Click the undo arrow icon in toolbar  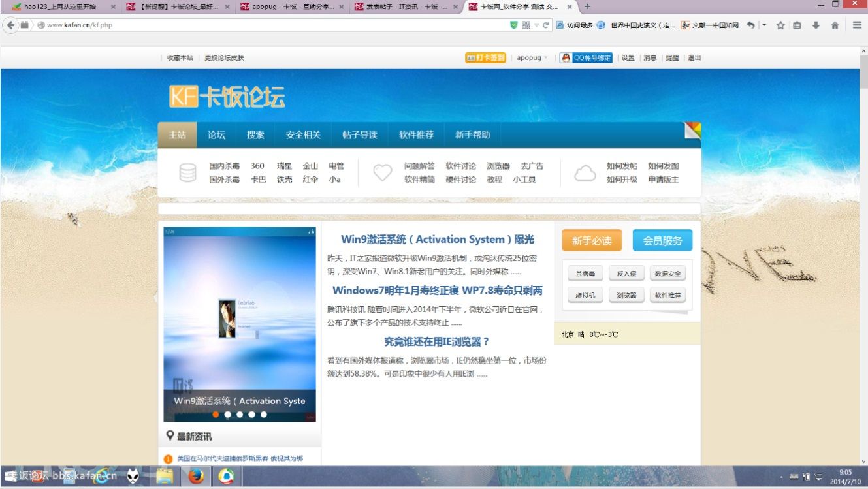coord(750,25)
